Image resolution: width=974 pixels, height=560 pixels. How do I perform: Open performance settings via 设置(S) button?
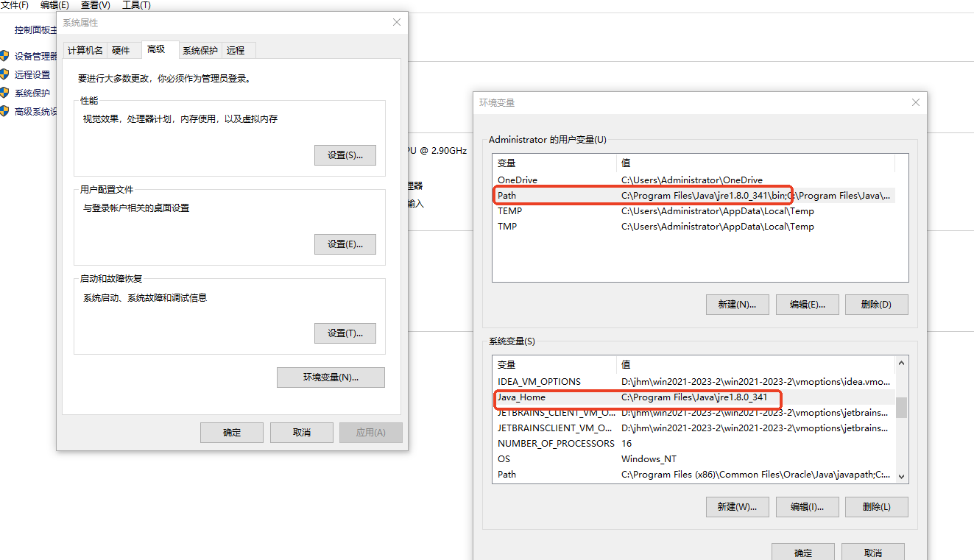[345, 155]
